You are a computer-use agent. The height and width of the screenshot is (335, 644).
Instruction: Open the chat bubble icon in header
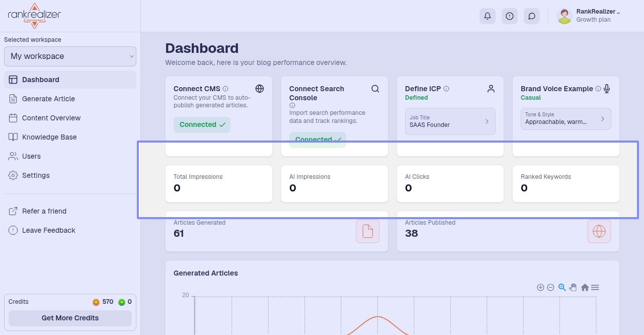coord(532,16)
